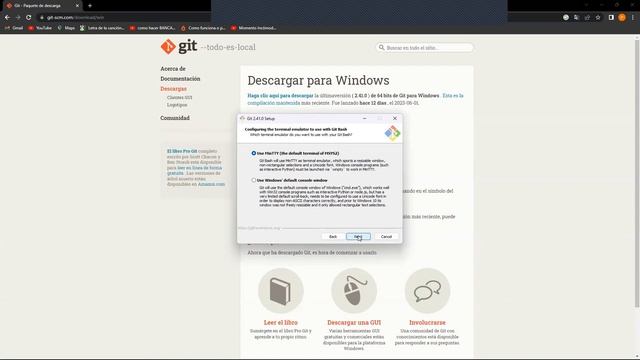
Task: Open the YouTube bookmark
Action: click(x=40, y=28)
